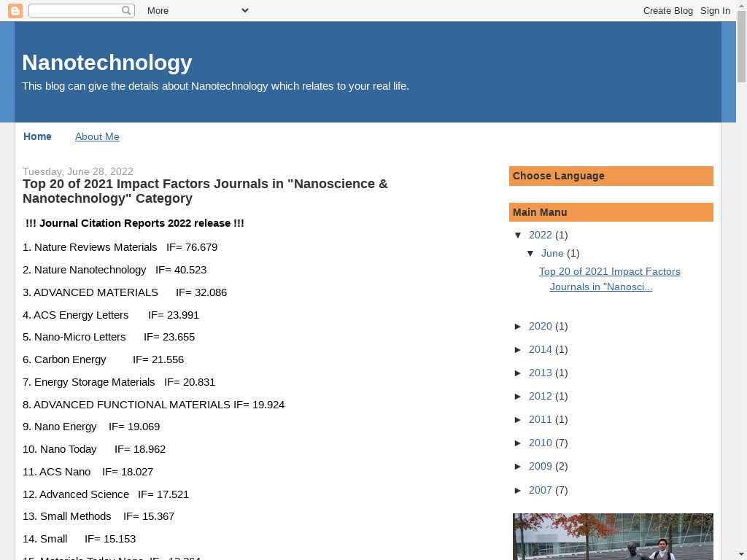Click the Nano-Micro Letters entry
The width and height of the screenshot is (747, 560).
point(109,337)
